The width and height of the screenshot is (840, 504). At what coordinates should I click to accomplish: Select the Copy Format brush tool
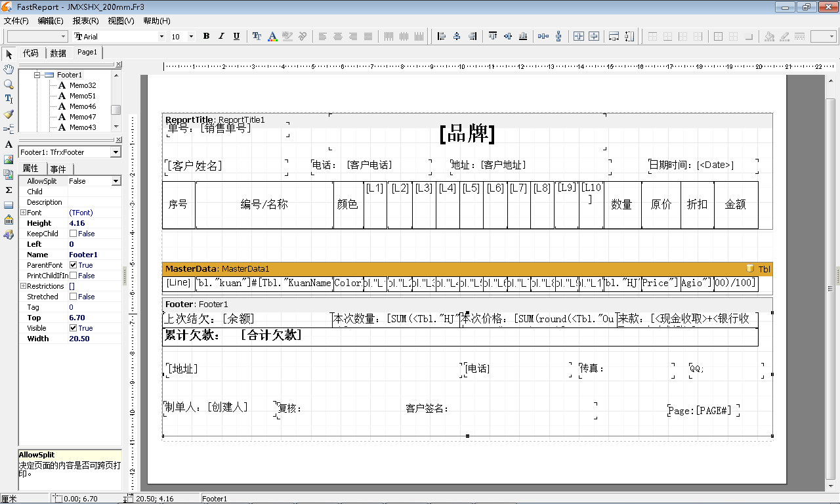9,114
